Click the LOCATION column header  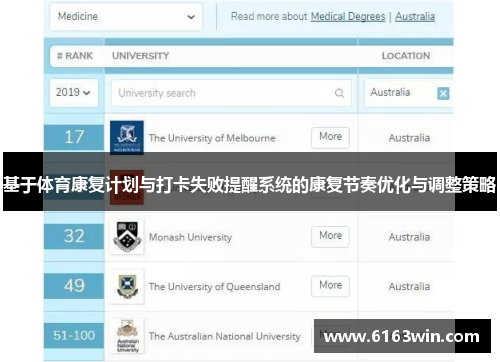[406, 56]
